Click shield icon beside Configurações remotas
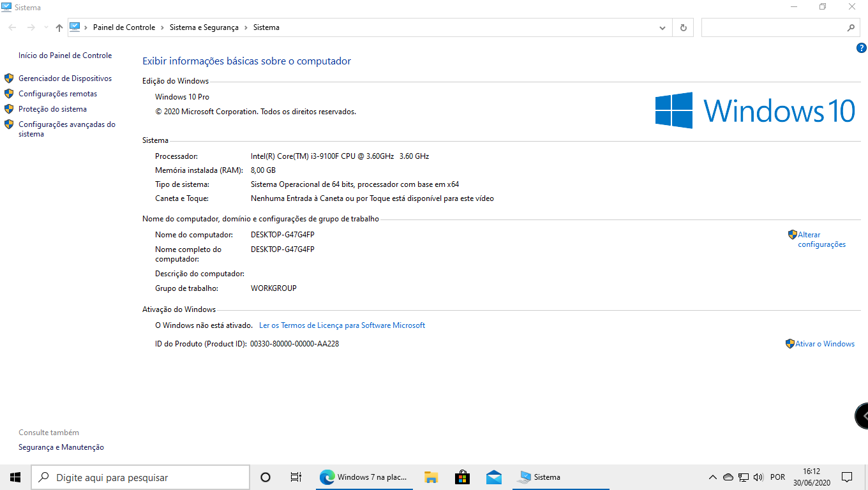The width and height of the screenshot is (868, 490). (9, 94)
